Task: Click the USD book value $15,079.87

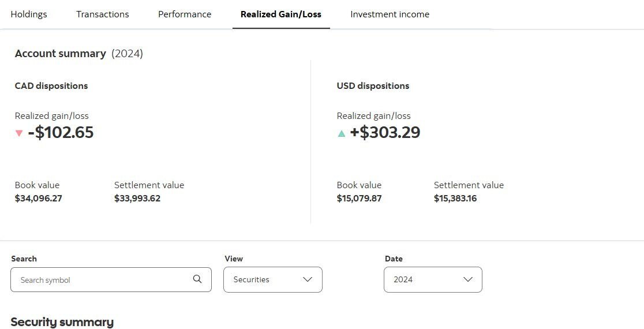Action: (x=359, y=199)
